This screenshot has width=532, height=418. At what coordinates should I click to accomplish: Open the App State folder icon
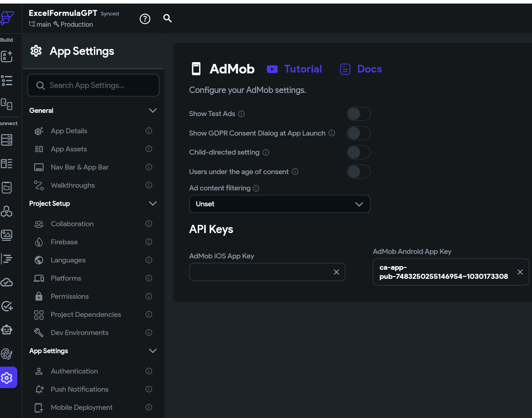click(7, 188)
